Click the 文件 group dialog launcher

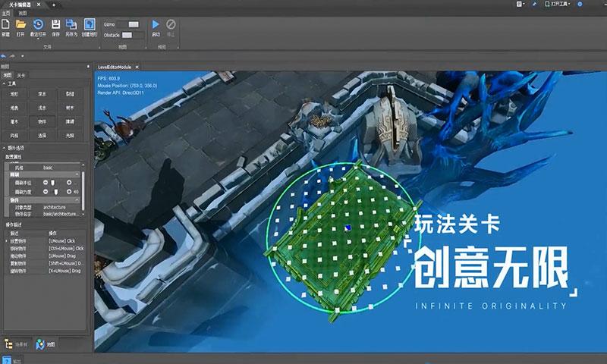(x=99, y=47)
